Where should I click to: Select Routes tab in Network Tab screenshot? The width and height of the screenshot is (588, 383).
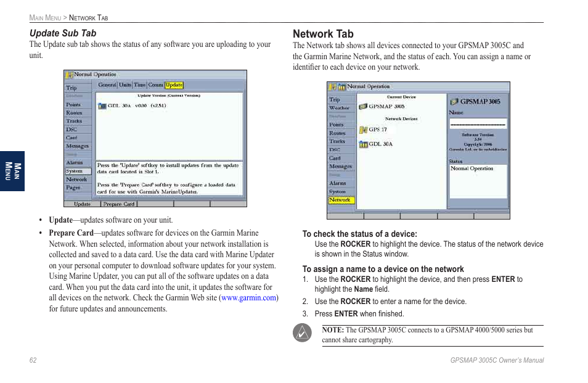tap(341, 133)
